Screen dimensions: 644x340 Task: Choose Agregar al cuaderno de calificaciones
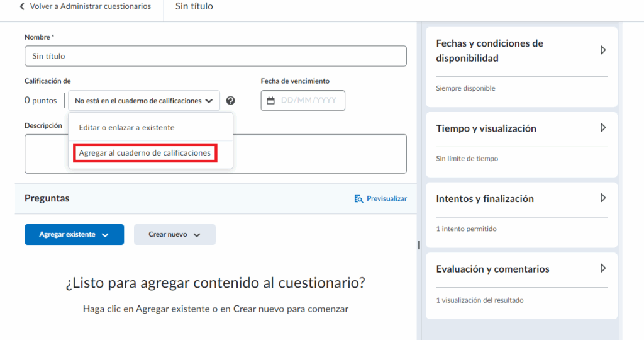(145, 153)
